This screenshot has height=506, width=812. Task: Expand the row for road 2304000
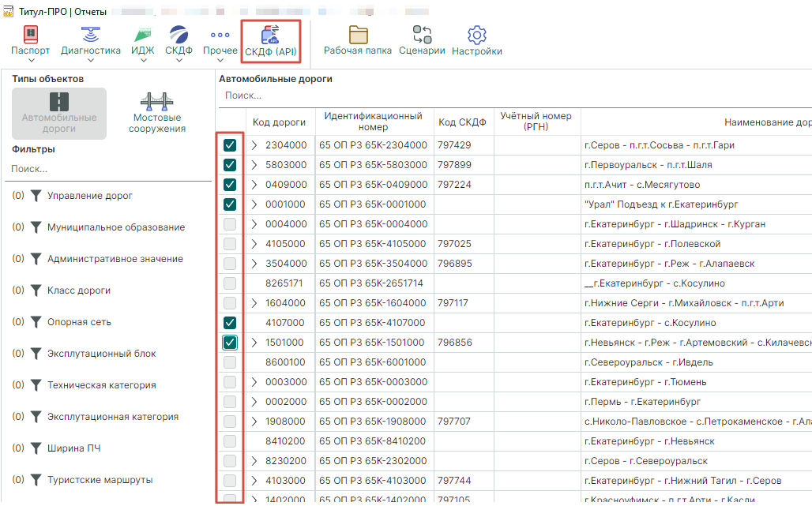[254, 145]
